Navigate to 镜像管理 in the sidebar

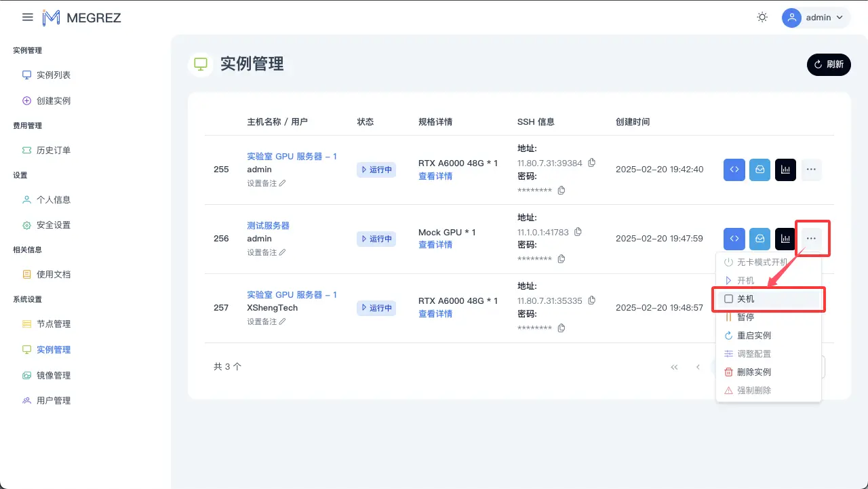click(54, 375)
